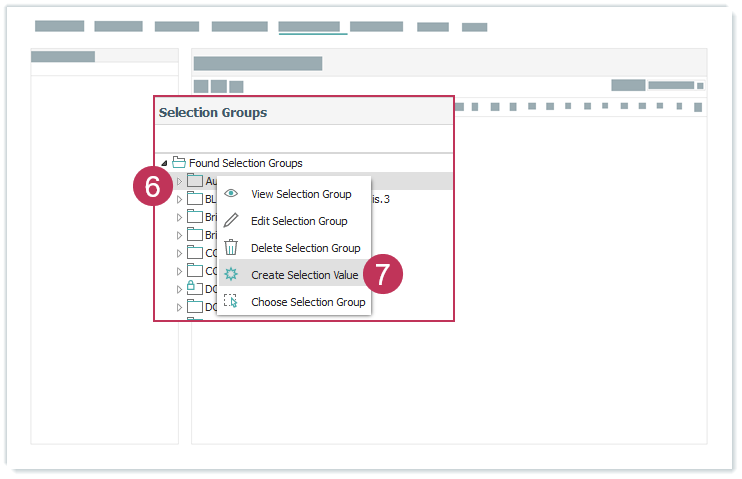Click the trash icon for Delete Selection Group
This screenshot has height=479, width=742.
tap(231, 248)
